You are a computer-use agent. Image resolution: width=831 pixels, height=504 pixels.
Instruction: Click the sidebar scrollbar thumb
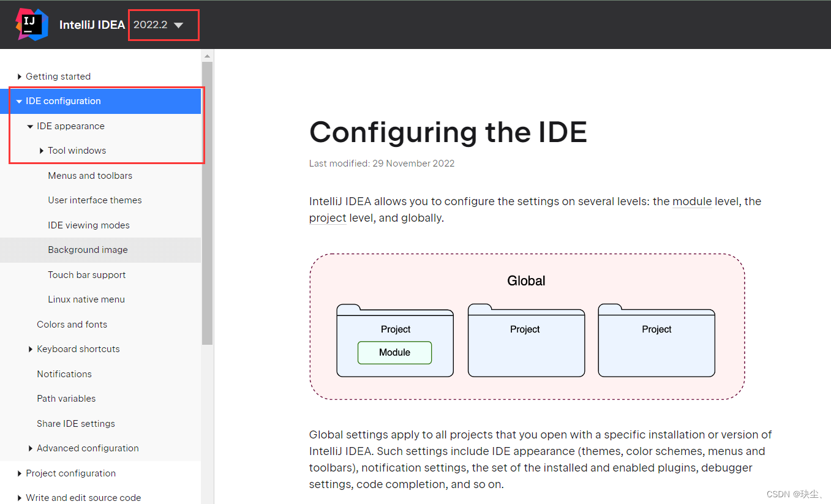tap(208, 202)
